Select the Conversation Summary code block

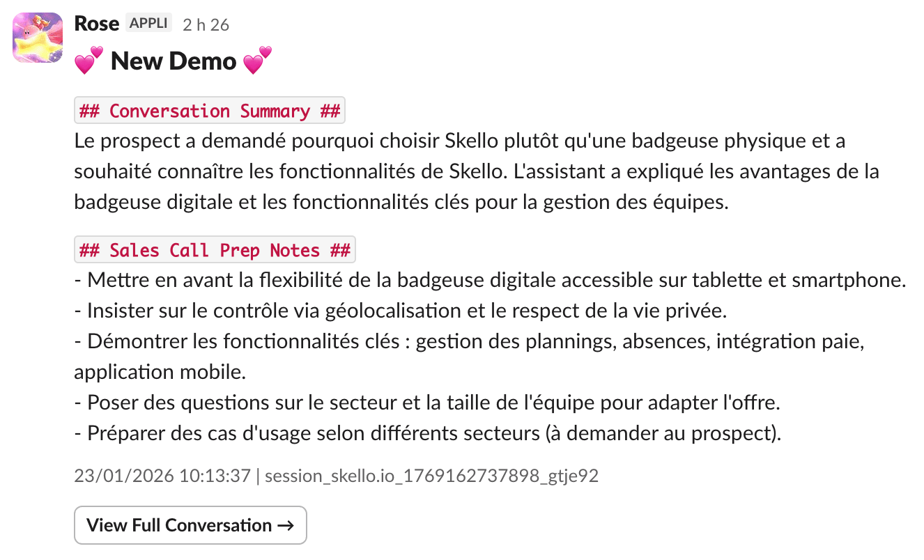210,111
